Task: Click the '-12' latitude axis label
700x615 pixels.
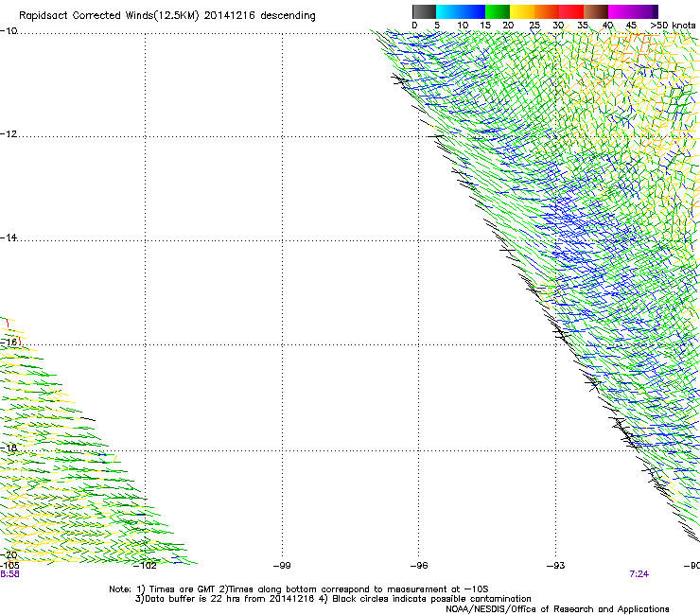Action: (9, 134)
